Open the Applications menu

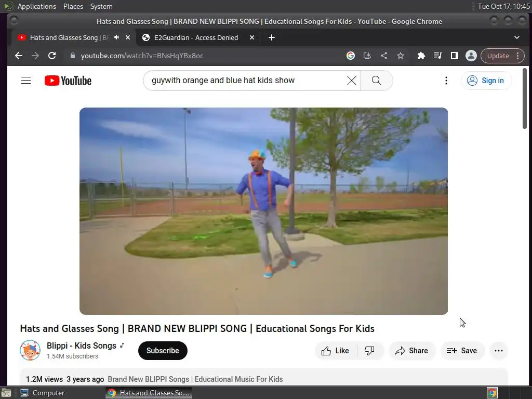click(x=37, y=6)
